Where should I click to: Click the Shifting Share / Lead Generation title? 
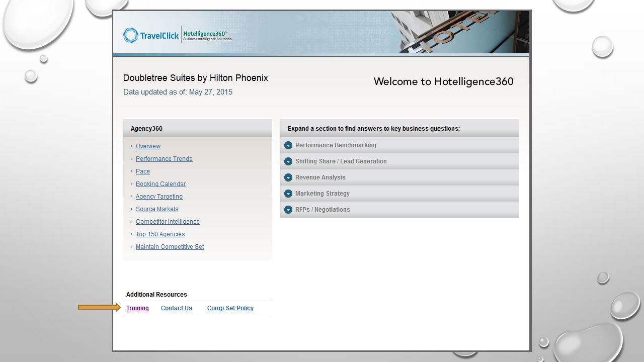341,161
